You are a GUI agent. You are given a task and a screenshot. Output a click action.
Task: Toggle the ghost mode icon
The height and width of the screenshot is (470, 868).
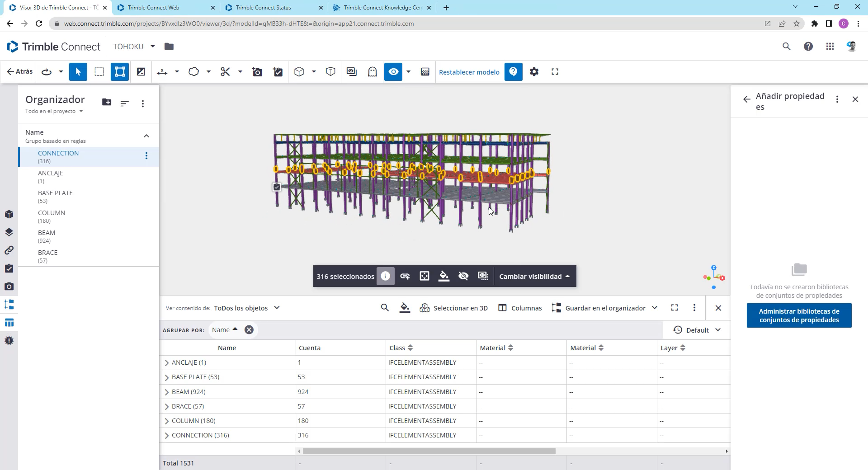pyautogui.click(x=373, y=72)
